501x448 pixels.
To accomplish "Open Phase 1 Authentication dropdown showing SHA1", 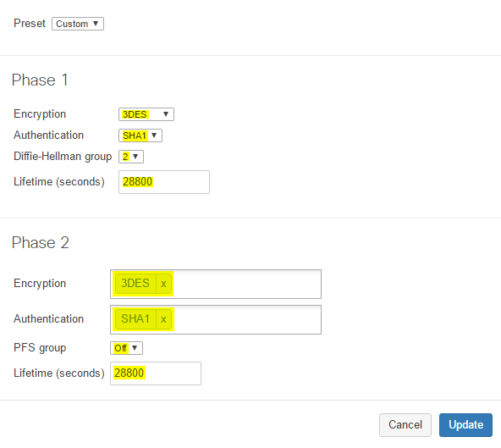I will click(x=140, y=136).
